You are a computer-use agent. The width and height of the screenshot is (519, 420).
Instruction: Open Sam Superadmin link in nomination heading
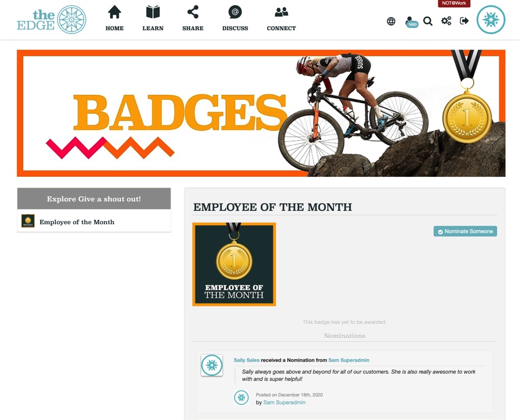[349, 360]
